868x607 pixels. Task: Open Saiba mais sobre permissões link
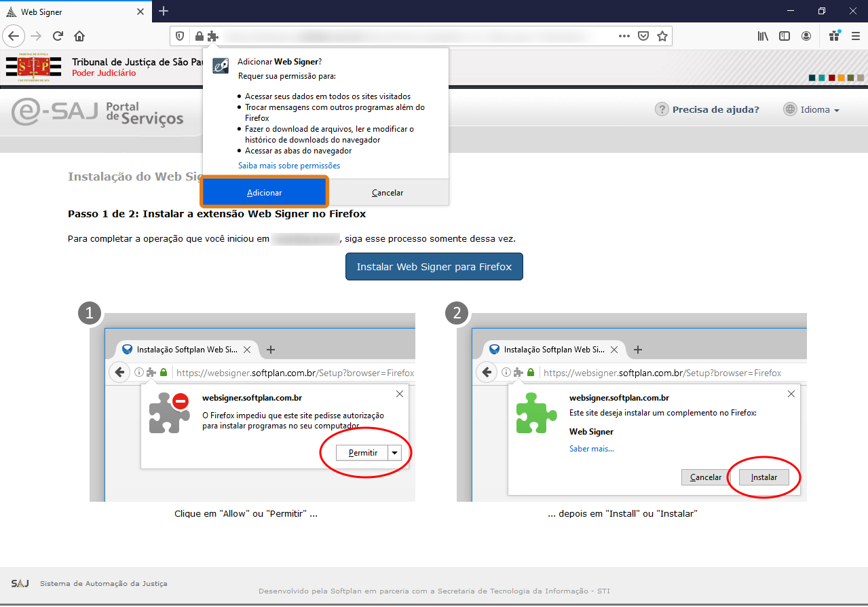[289, 166]
